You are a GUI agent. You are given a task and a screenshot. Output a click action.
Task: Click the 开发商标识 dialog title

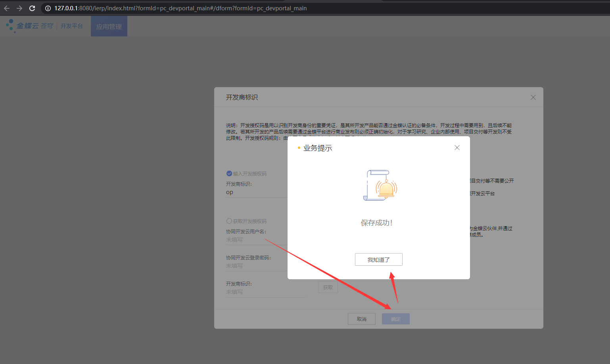242,97
